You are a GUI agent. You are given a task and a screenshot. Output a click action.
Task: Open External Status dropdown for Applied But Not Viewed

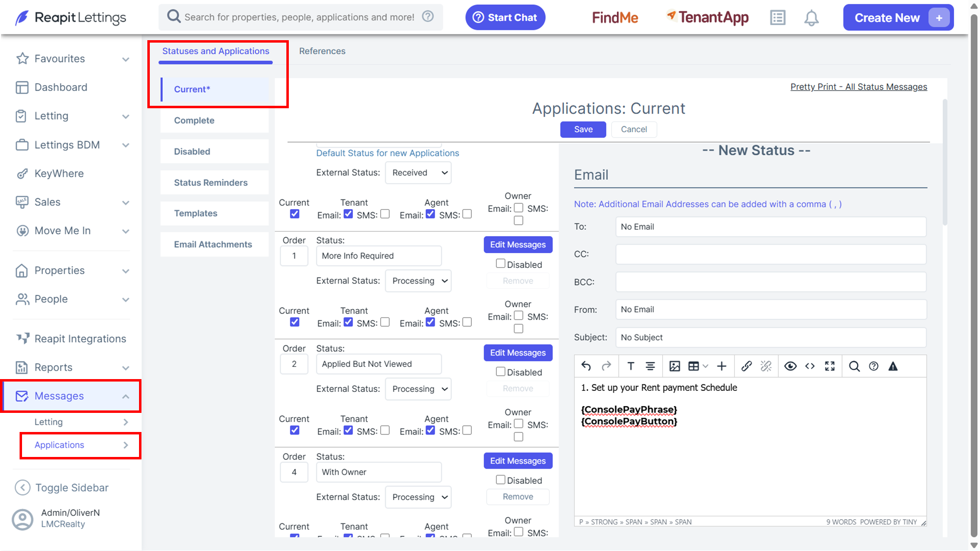[419, 389]
